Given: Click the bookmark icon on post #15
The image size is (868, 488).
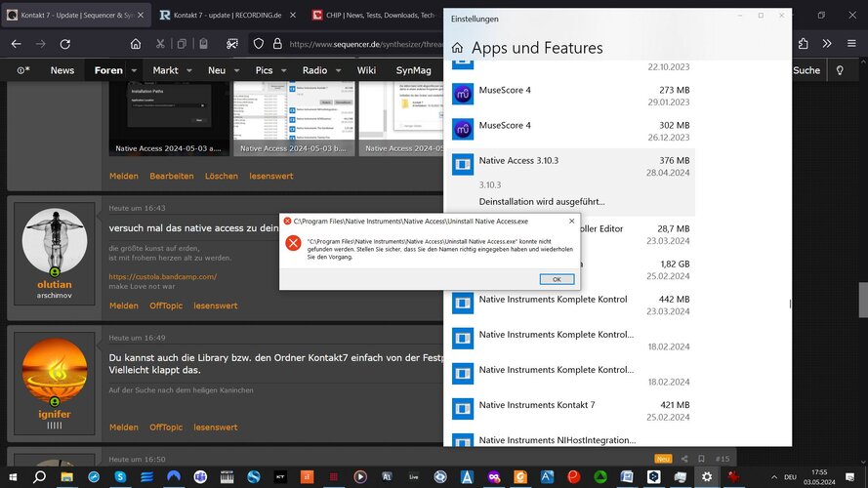Looking at the screenshot, I should [701, 459].
